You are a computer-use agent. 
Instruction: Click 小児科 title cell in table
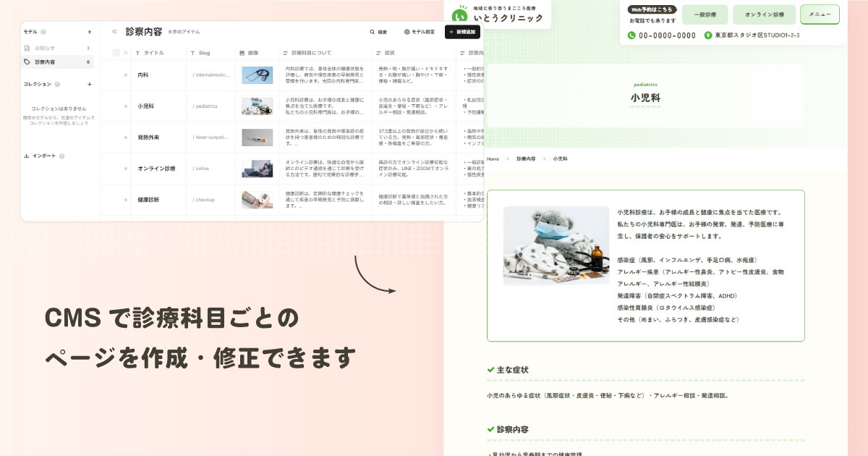click(158, 106)
